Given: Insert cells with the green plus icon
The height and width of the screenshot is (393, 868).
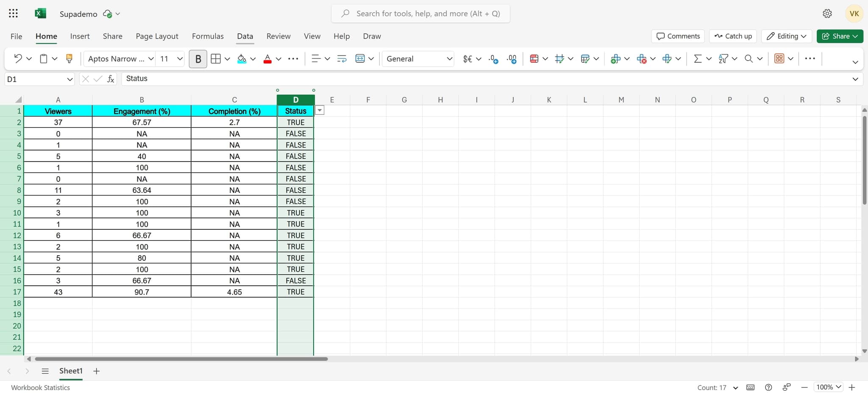Looking at the screenshot, I should (616, 59).
